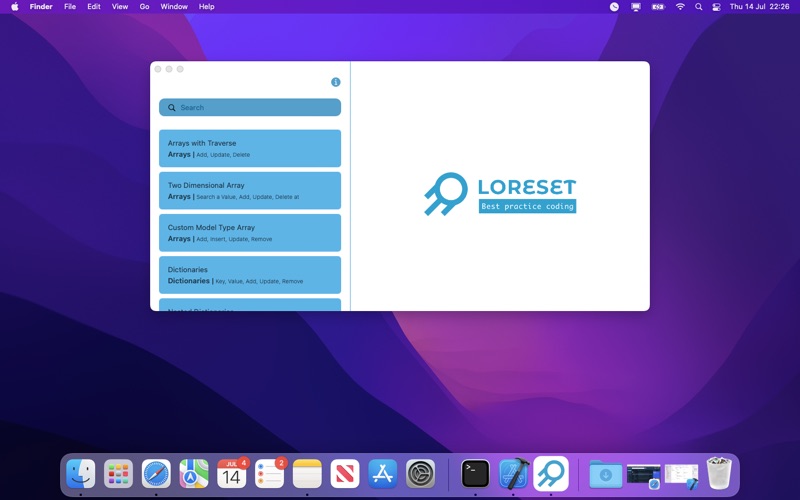
Task: Open Loreset app from the dock
Action: pyautogui.click(x=551, y=473)
